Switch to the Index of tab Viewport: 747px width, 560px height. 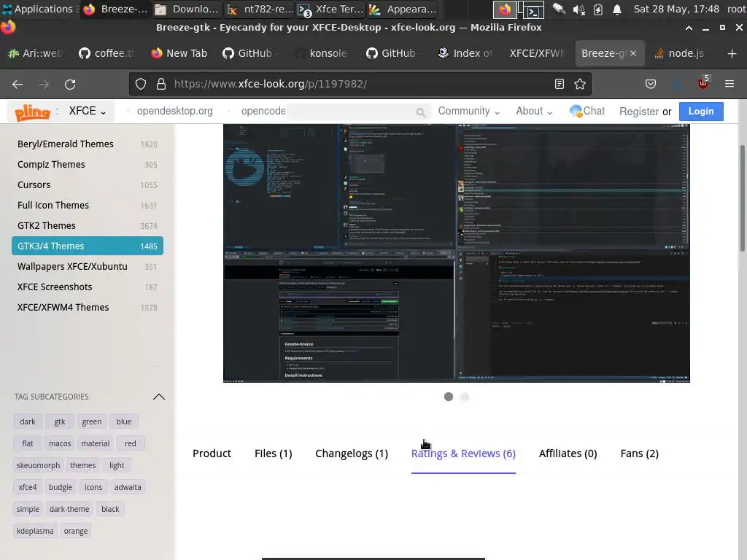coord(466,53)
